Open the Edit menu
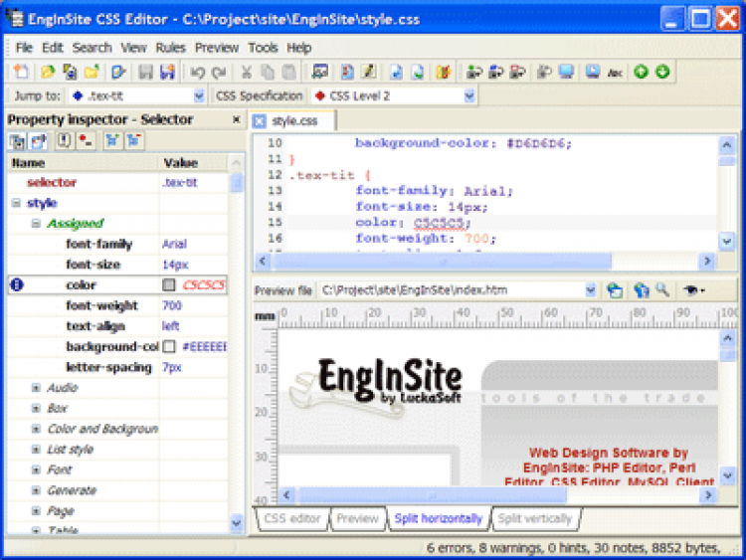 pos(53,48)
